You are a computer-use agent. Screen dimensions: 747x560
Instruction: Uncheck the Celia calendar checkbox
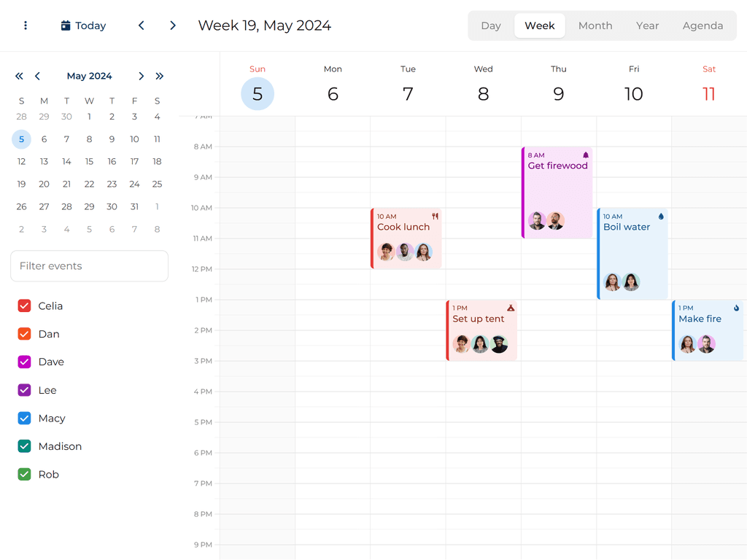(x=24, y=306)
